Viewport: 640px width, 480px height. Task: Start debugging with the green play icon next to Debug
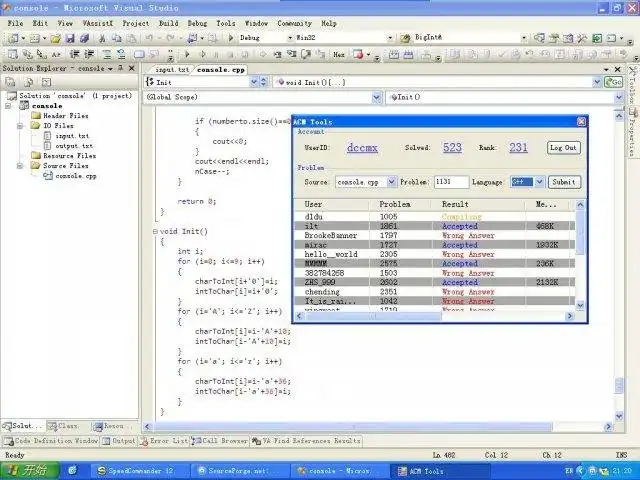point(231,38)
